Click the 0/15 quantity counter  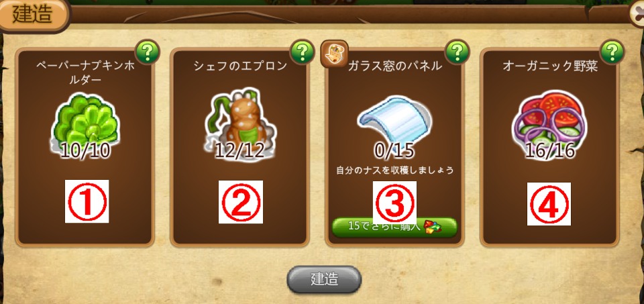(x=394, y=151)
